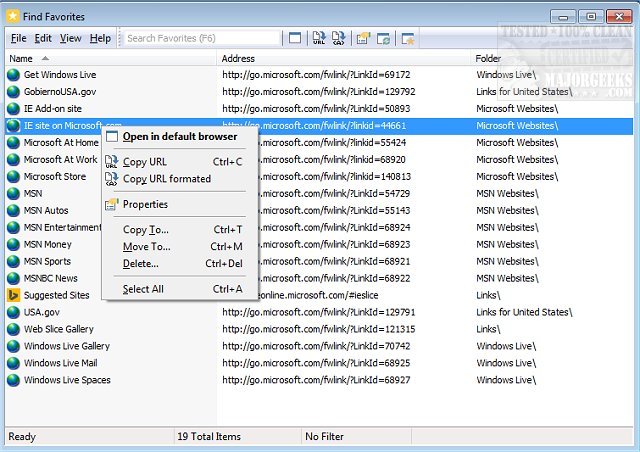Image resolution: width=640 pixels, height=452 pixels.
Task: Open the Edit menu
Action: [x=43, y=38]
